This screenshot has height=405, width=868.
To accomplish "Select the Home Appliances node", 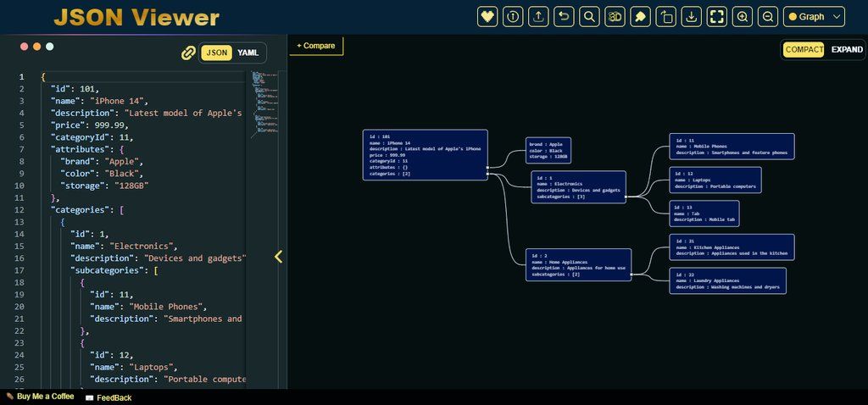I will click(578, 264).
